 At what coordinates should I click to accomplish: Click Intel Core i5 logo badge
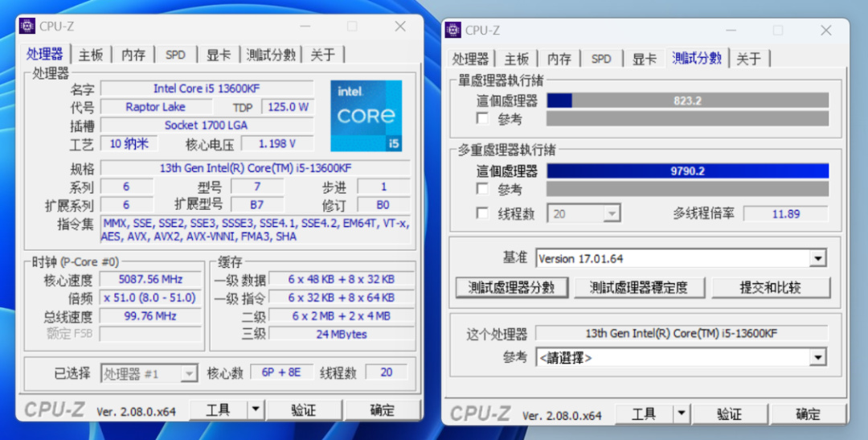coord(366,116)
